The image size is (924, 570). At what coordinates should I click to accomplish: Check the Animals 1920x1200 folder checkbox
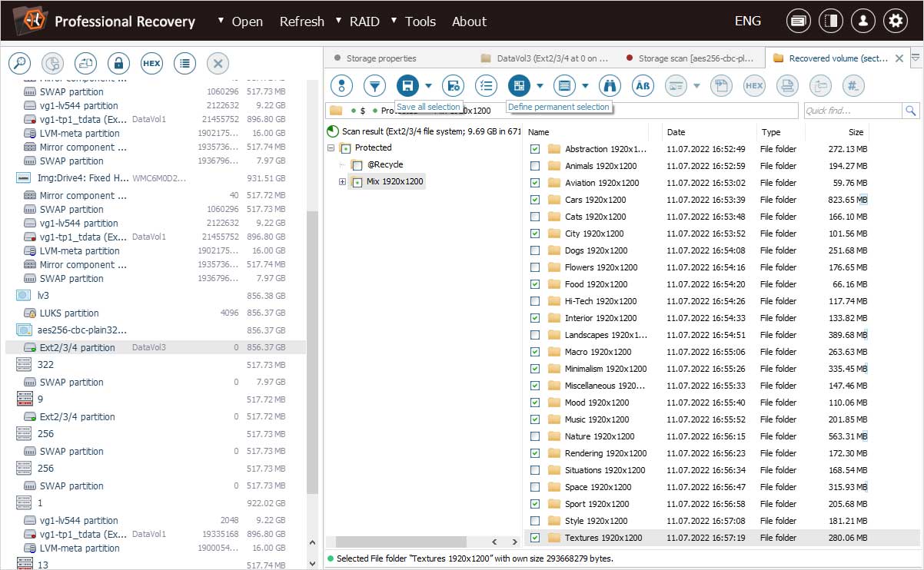pos(535,166)
